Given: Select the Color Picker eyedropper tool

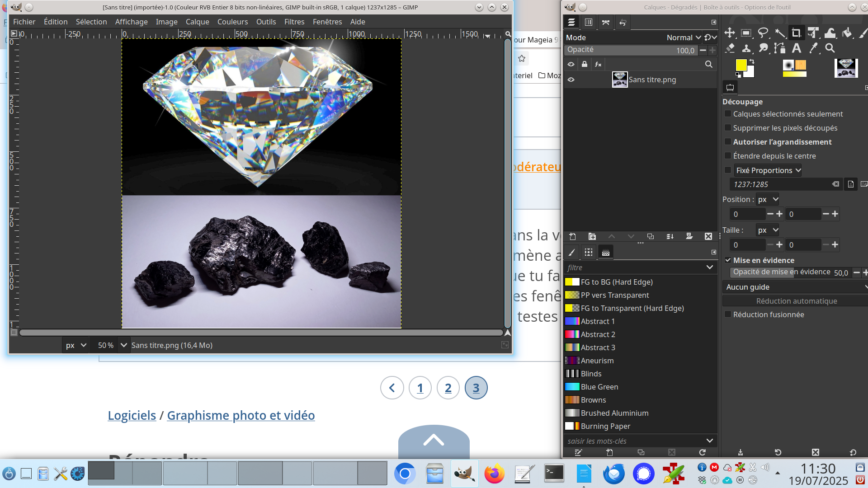Looking at the screenshot, I should [x=813, y=48].
